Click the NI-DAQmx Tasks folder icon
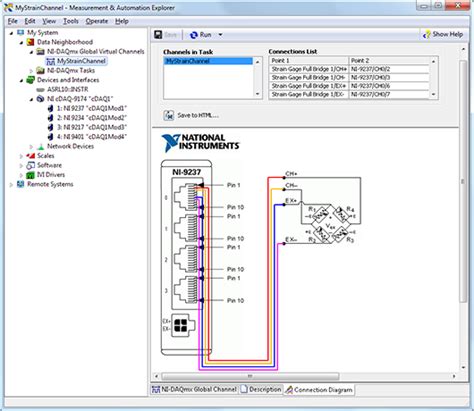Screen dimensions: 474x411 40,70
